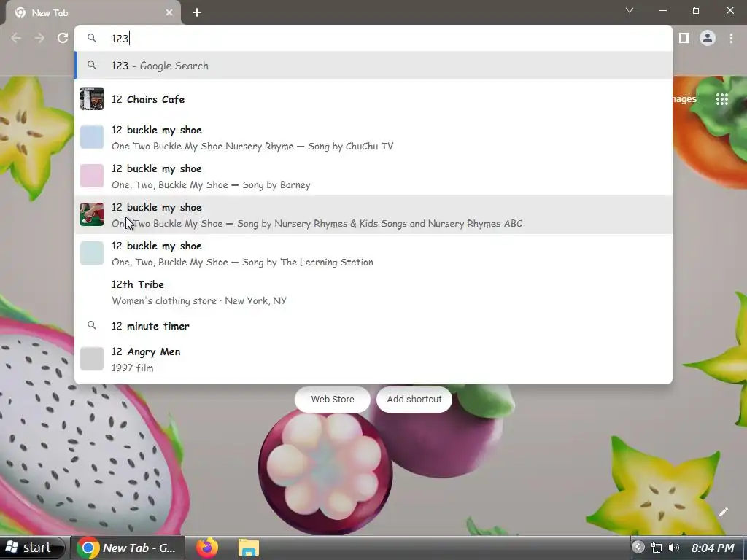Image resolution: width=747 pixels, height=560 pixels.
Task: Show hidden tray icons arrow
Action: [x=638, y=547]
